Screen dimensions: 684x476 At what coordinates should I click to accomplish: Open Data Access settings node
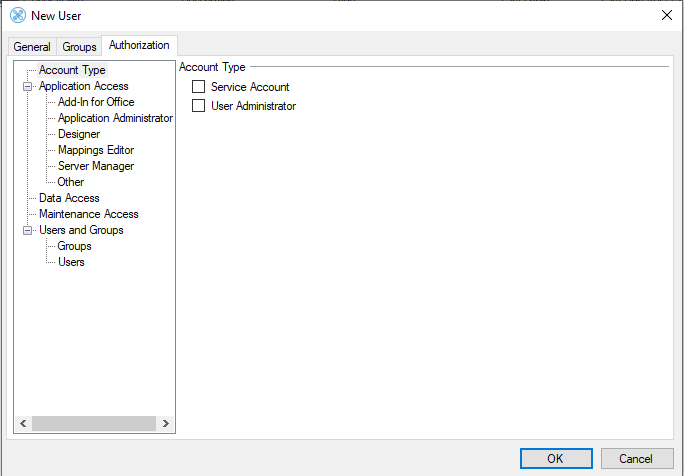pyautogui.click(x=69, y=198)
